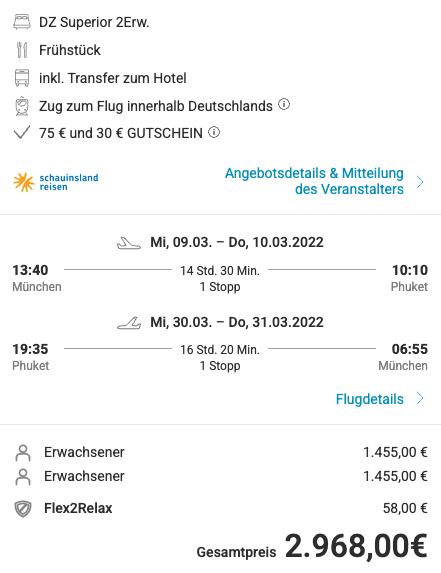Click the schauinsland reisen logo
441x573 pixels.
coord(56,182)
